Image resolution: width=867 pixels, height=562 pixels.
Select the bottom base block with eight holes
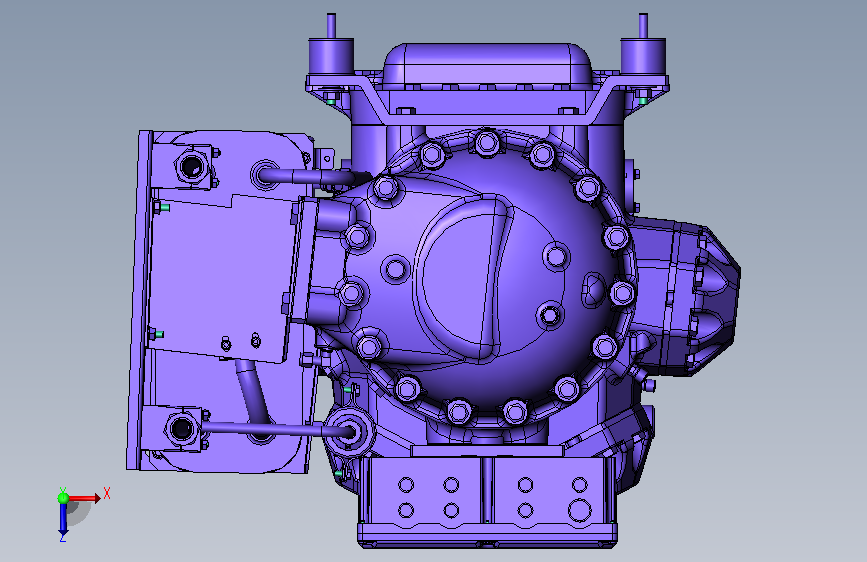tap(487, 502)
